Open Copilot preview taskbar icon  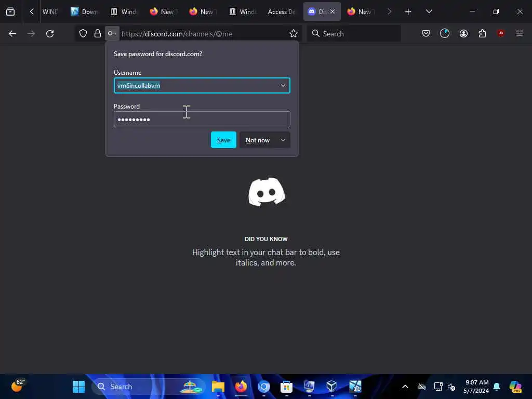point(515,387)
